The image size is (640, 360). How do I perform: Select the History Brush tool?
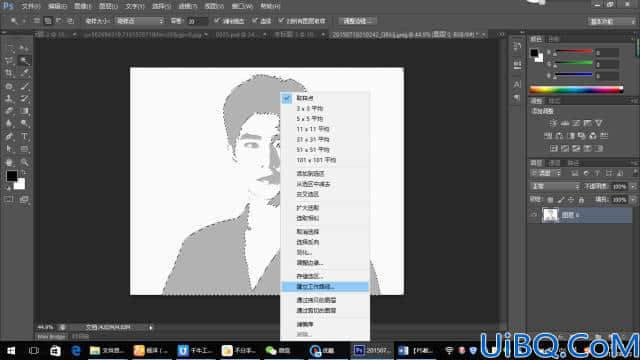(x=24, y=98)
